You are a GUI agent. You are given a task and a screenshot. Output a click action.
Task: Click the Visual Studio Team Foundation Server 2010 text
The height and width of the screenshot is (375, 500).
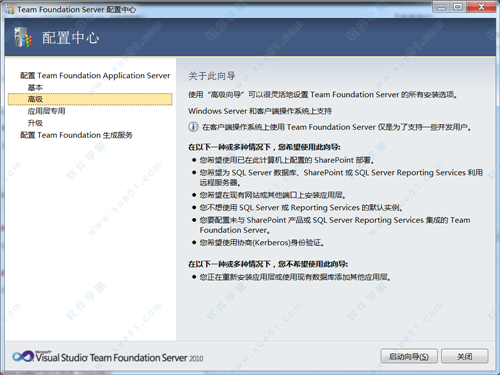tap(119, 358)
